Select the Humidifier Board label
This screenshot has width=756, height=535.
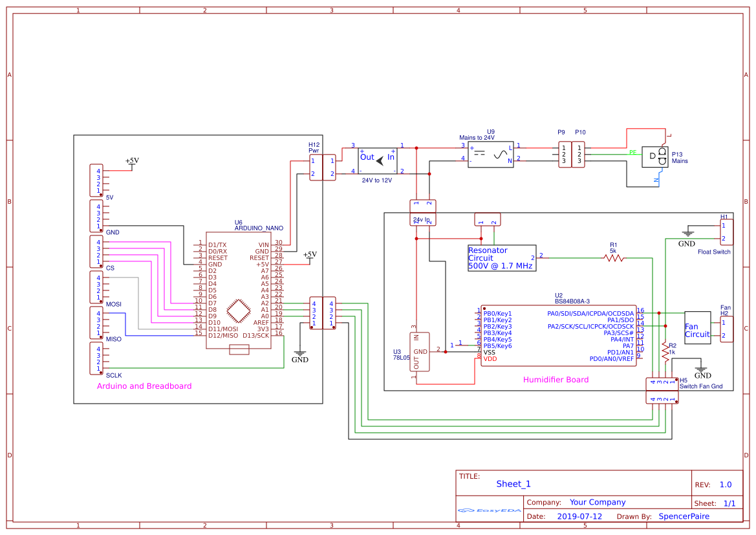(x=556, y=379)
